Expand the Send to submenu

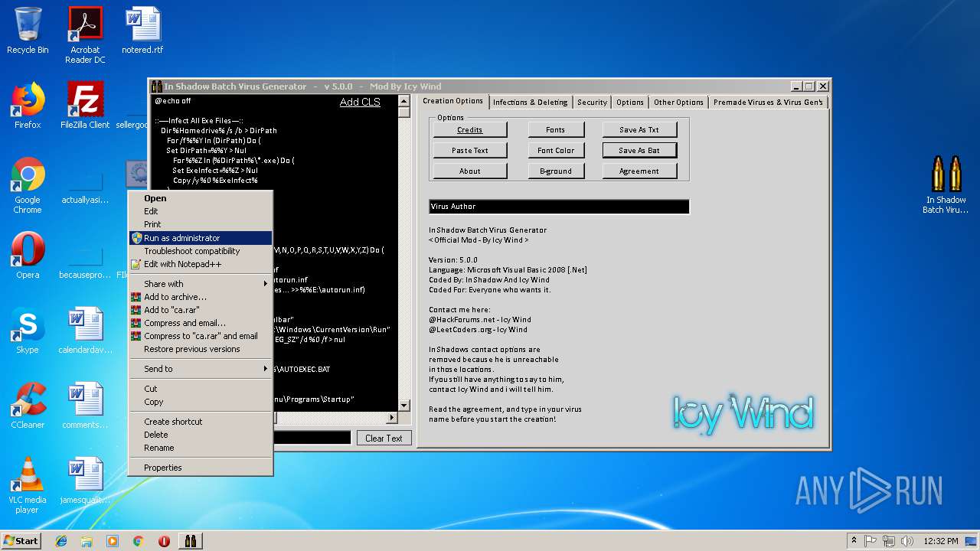coord(200,369)
